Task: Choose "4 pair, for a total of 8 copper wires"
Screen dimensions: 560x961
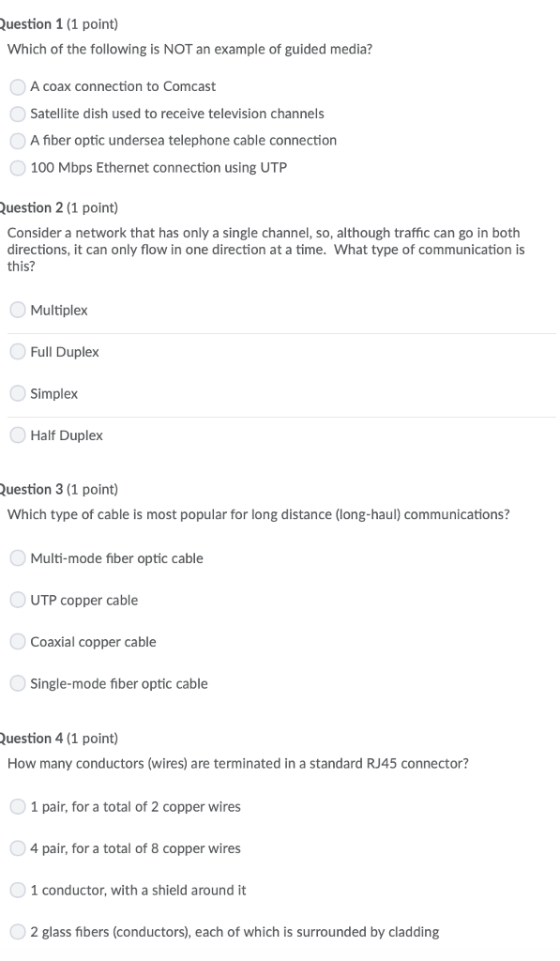Action: click(x=17, y=848)
